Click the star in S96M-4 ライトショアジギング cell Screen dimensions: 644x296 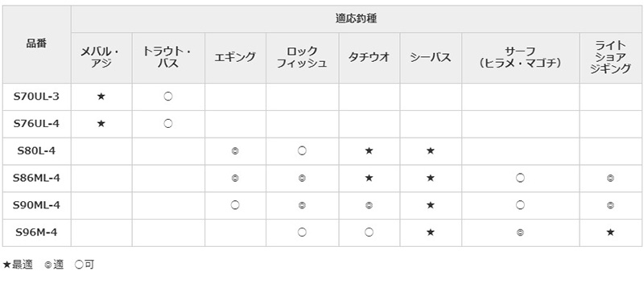click(610, 232)
